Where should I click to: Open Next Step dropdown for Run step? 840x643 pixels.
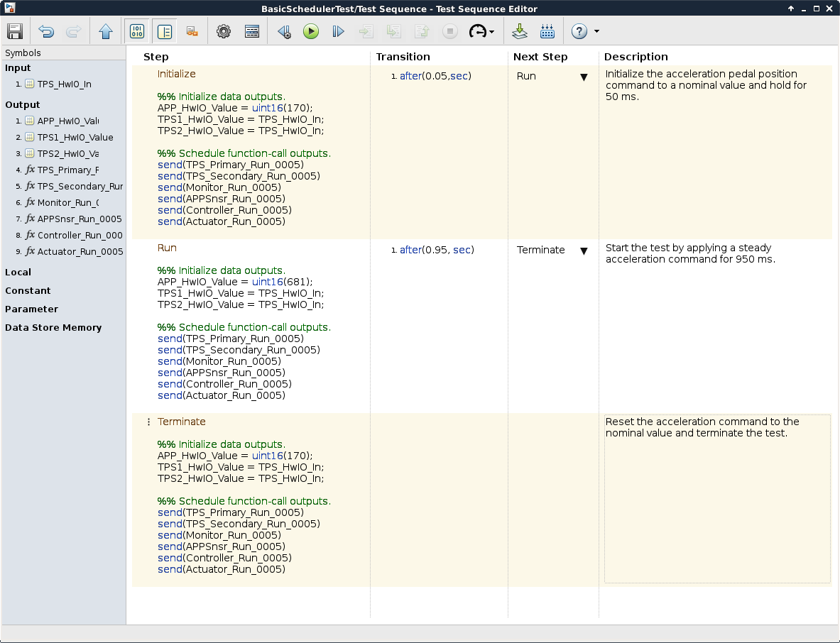[584, 251]
